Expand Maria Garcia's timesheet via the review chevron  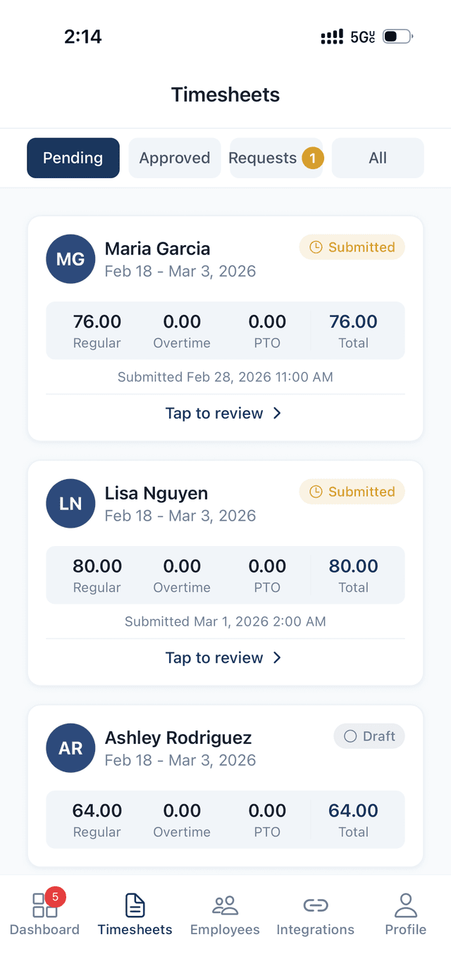point(276,414)
